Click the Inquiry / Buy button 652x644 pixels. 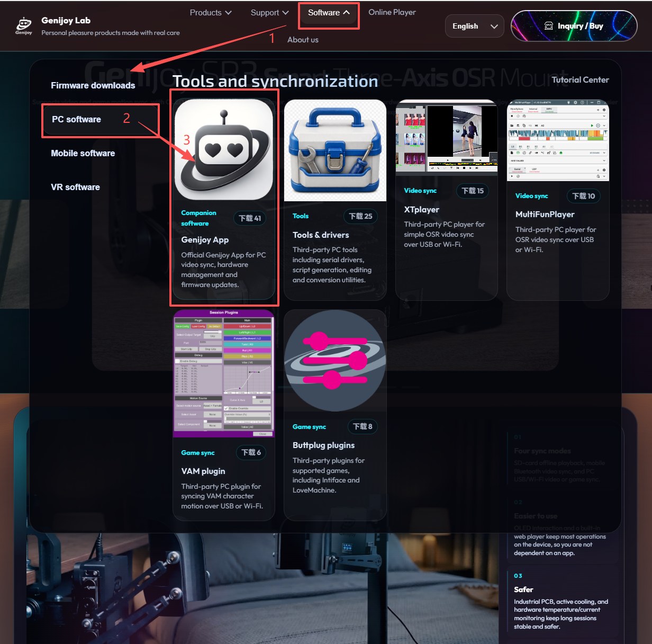pyautogui.click(x=574, y=26)
